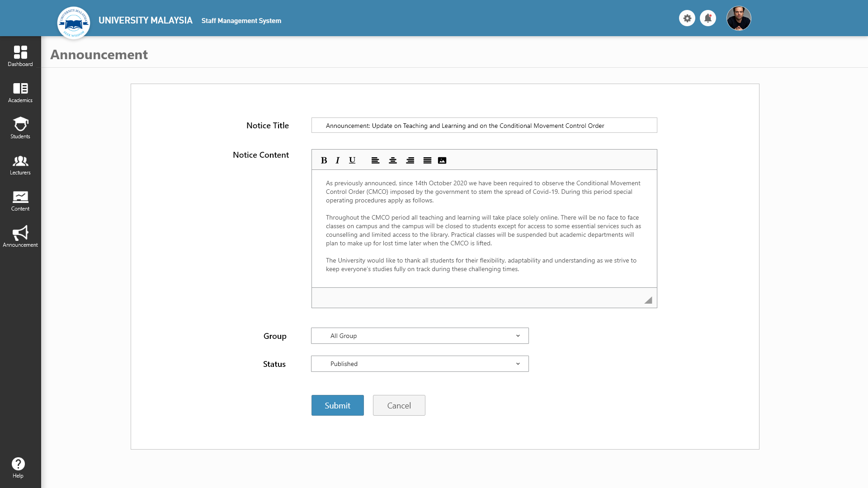The image size is (868, 488).
Task: Go to Academics in sidebar
Action: click(20, 92)
